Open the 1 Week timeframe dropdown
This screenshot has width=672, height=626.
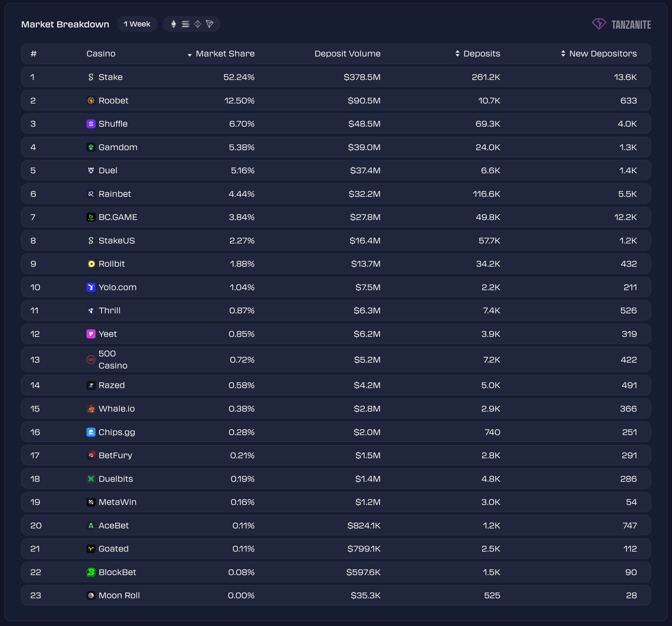[137, 24]
